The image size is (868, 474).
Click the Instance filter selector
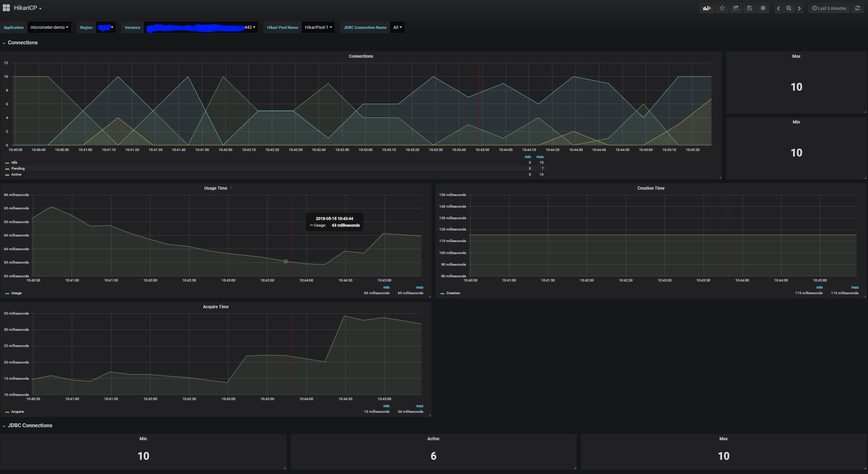coord(201,27)
